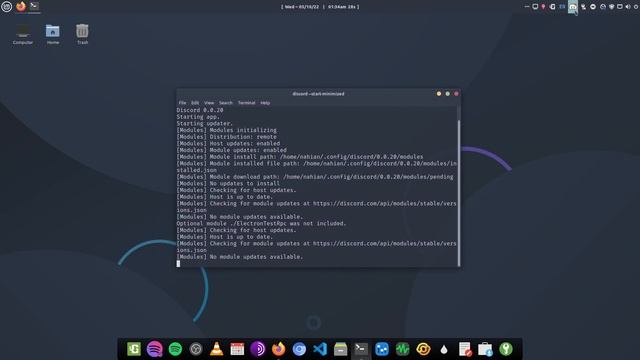
Task: Launch the blue dotted-square app in the dock
Action: 382,349
